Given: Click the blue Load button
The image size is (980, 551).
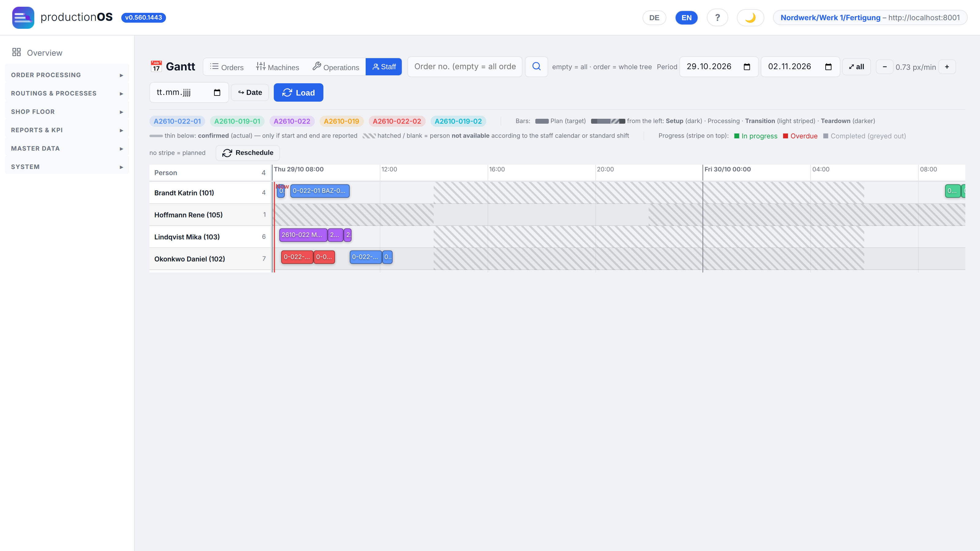Looking at the screenshot, I should point(298,92).
